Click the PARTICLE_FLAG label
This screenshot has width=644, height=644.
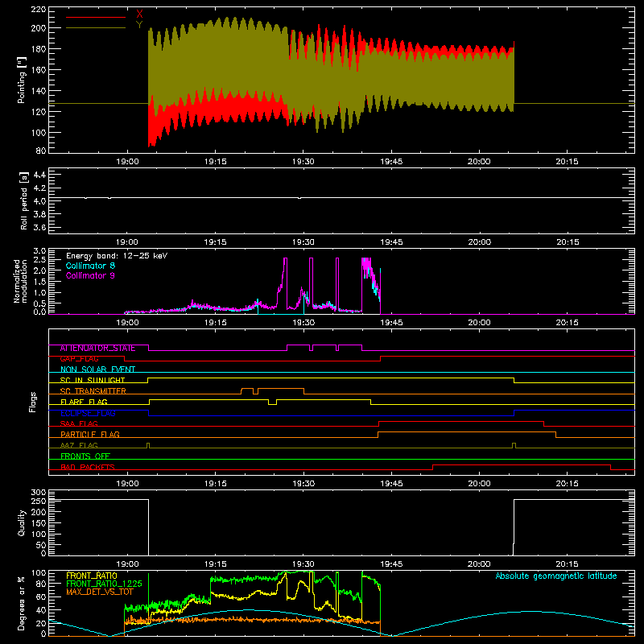click(x=90, y=435)
